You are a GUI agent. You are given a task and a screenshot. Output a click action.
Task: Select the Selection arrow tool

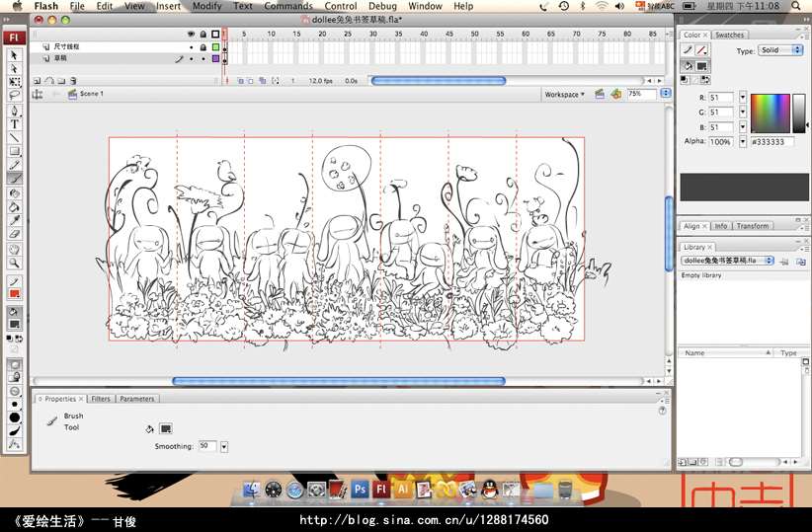coord(15,55)
